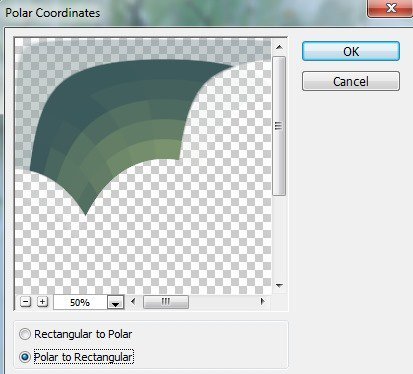Viewport: 413px width, 374px height.
Task: Select the Rectangular to Polar option
Action: pos(25,334)
